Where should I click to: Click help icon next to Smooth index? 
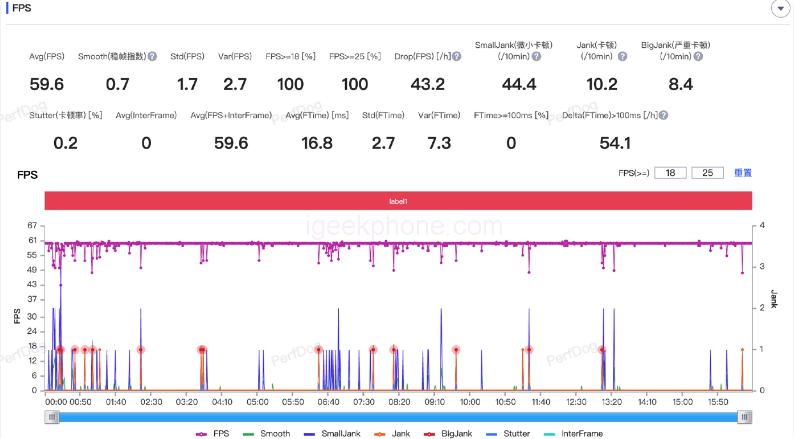click(x=152, y=57)
